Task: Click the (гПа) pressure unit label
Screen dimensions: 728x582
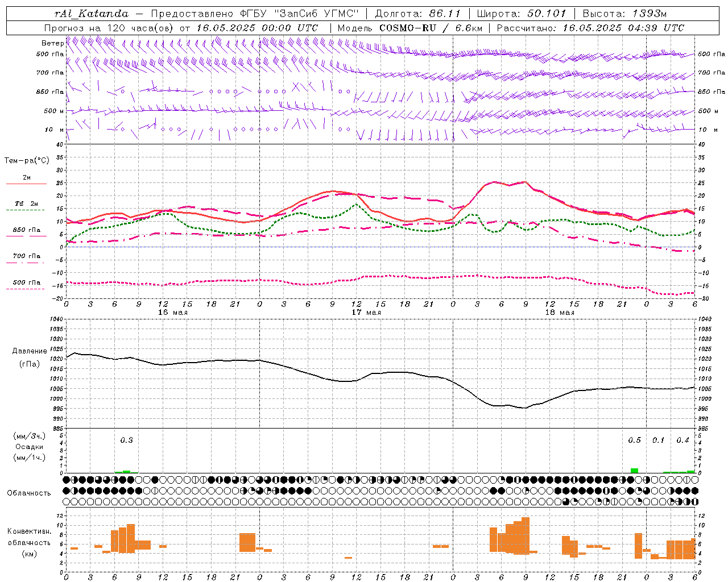Action: [30, 364]
